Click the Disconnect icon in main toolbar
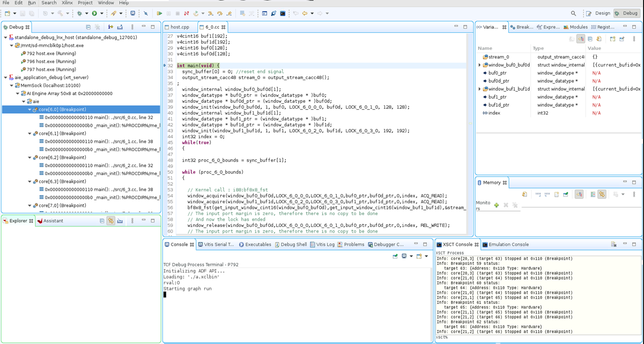Image resolution: width=644 pixels, height=344 pixels. click(x=186, y=13)
